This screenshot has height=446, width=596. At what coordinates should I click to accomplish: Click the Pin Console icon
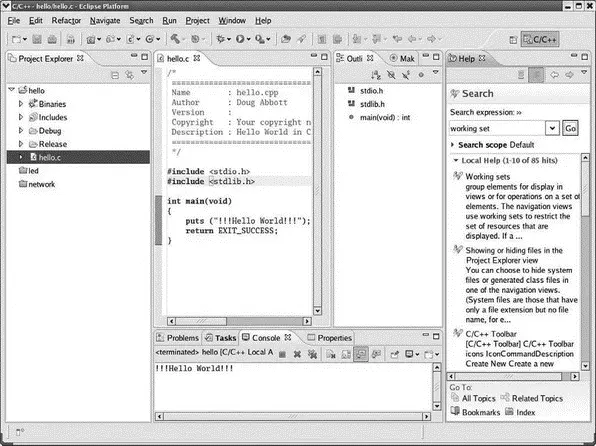[x=395, y=354]
